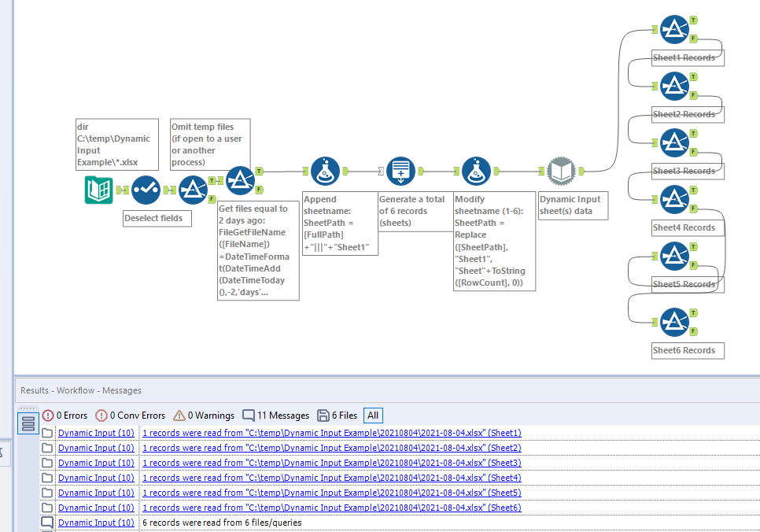Click the Generate Rows tool icon
This screenshot has width=760, height=532.
(x=400, y=172)
